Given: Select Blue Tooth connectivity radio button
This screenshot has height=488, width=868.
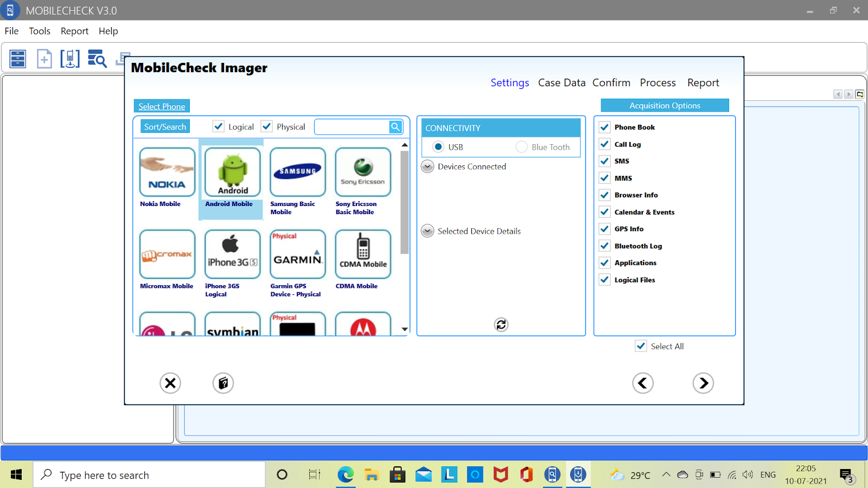Looking at the screenshot, I should pos(521,147).
